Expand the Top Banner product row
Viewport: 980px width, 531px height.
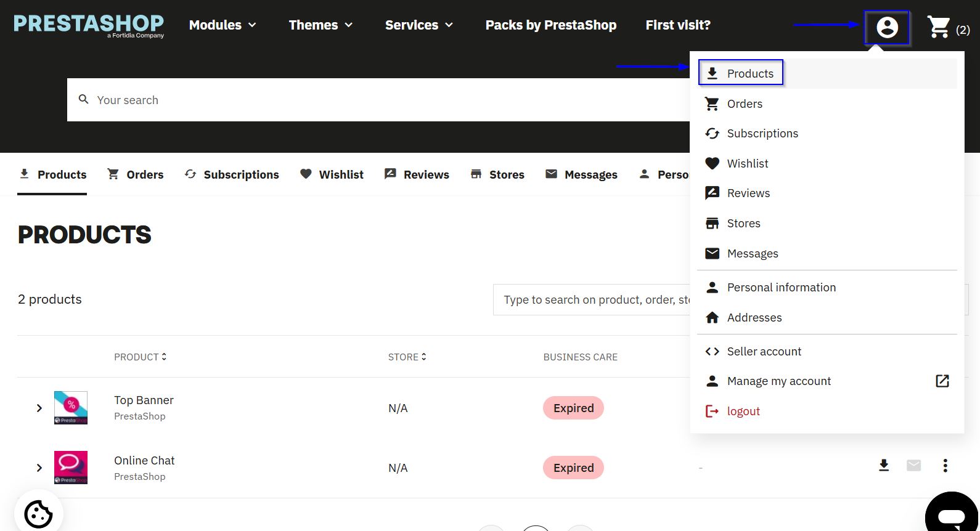pos(39,408)
